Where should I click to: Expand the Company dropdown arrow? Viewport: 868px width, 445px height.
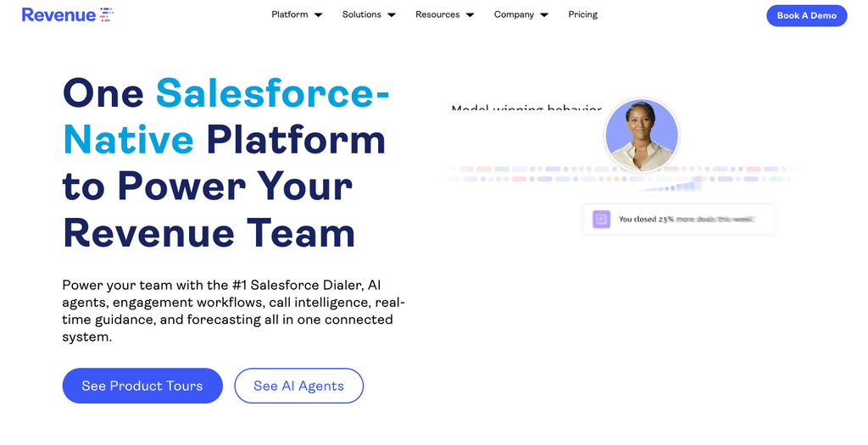544,15
